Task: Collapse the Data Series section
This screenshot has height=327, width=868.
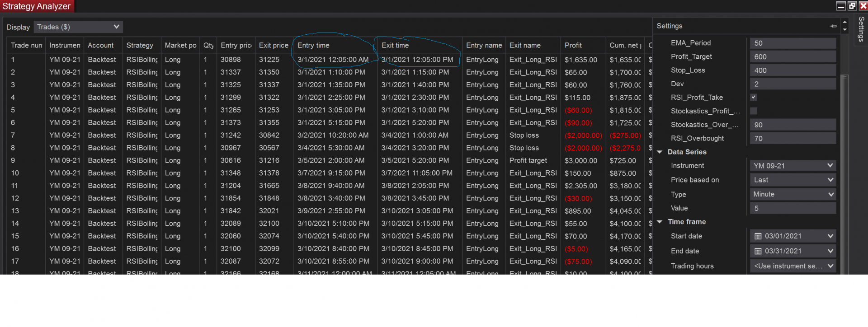Action: coord(660,152)
